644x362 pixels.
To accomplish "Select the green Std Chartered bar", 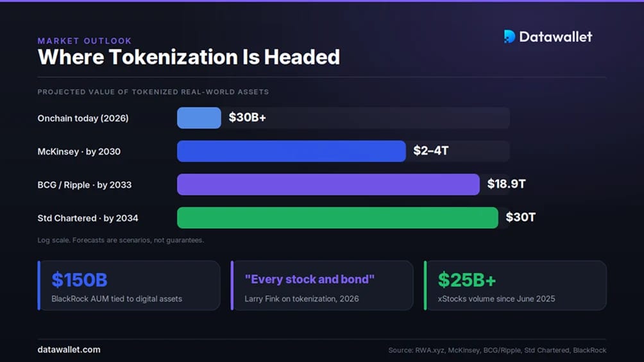I will (337, 218).
